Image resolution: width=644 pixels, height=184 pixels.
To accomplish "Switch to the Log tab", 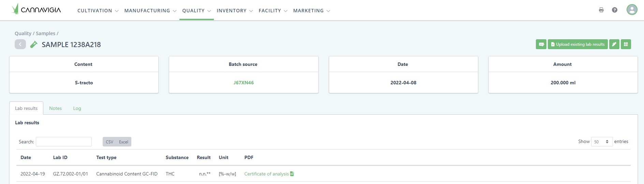I will click(77, 108).
